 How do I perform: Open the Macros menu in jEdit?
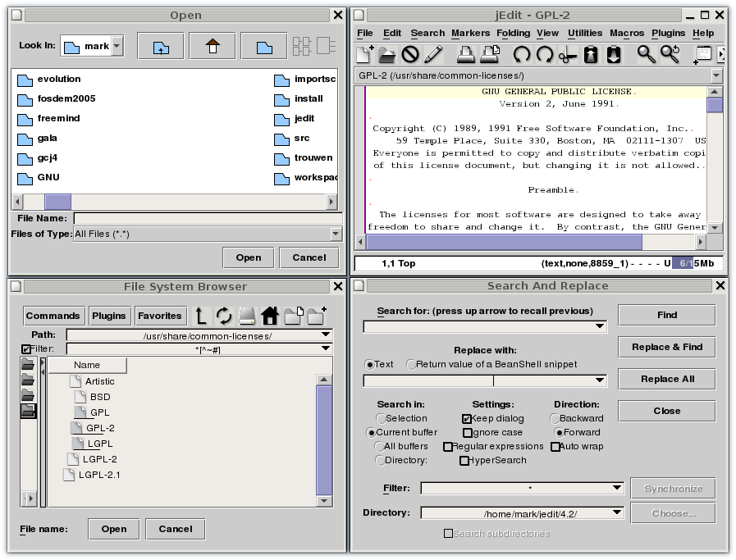[x=627, y=34]
